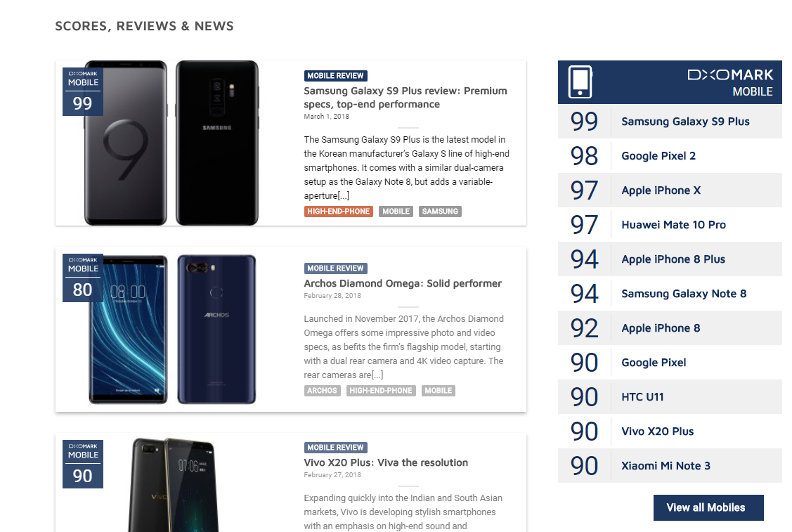Select the ARCHOS tag
The width and height of the screenshot is (792, 532).
pyautogui.click(x=323, y=391)
